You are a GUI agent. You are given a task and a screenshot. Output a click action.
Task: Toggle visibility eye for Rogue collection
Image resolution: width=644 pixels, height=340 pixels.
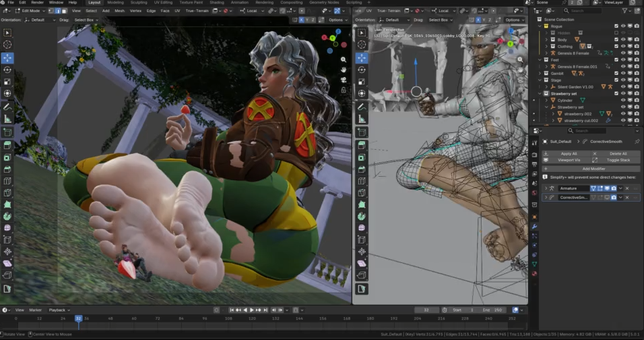[622, 26]
